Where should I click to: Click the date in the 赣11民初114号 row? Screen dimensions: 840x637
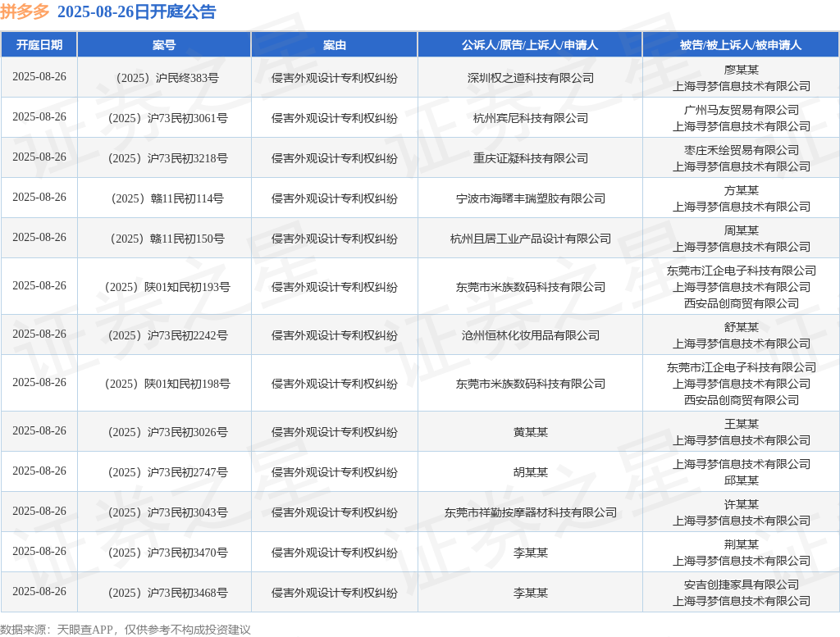39,197
